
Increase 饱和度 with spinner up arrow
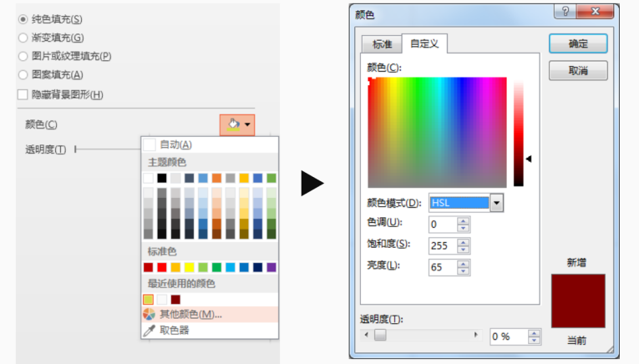coord(464,243)
